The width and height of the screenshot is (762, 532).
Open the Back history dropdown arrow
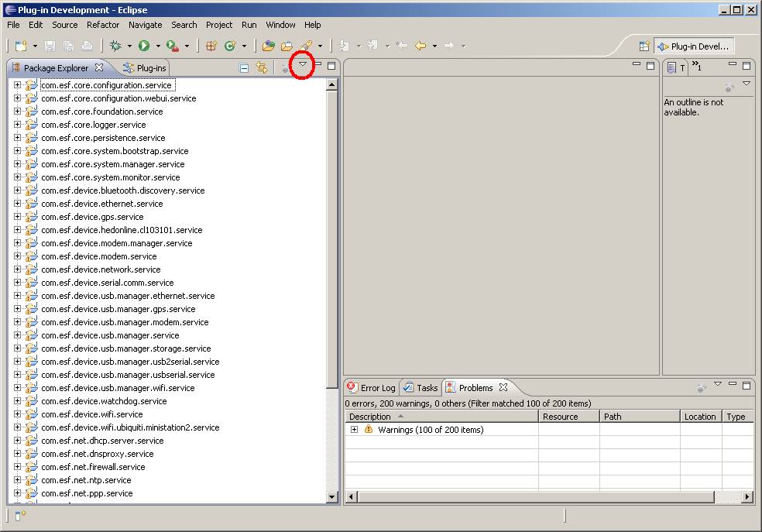tap(434, 46)
